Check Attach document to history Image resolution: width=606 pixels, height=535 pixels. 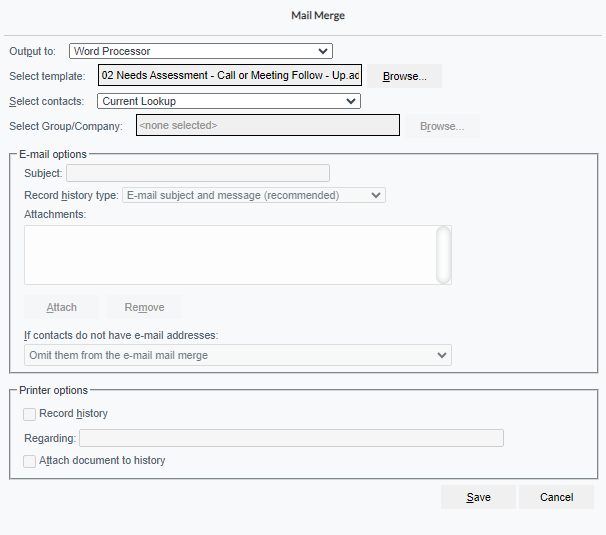pos(29,461)
